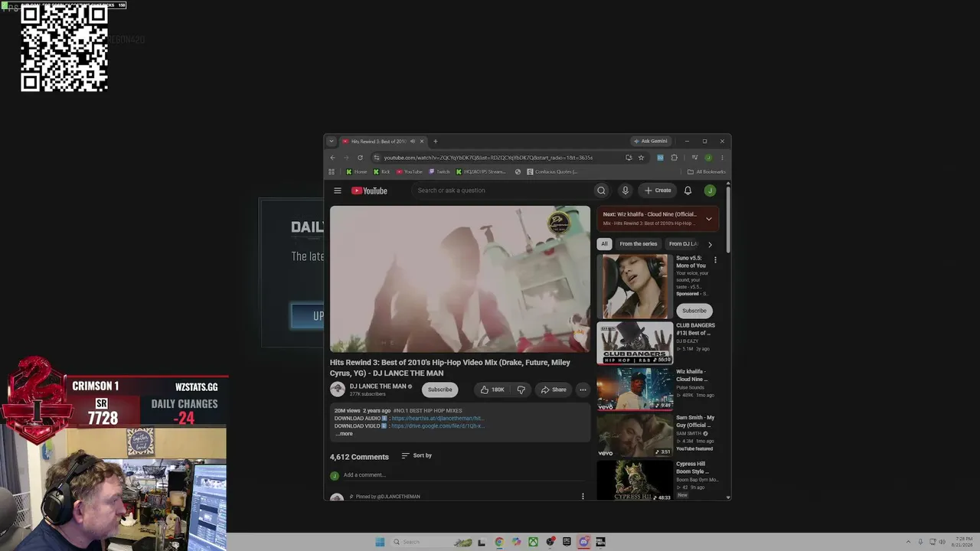Open the Wiz khalifa Cloud Nine thumbnail
980x551 pixels.
pos(635,389)
